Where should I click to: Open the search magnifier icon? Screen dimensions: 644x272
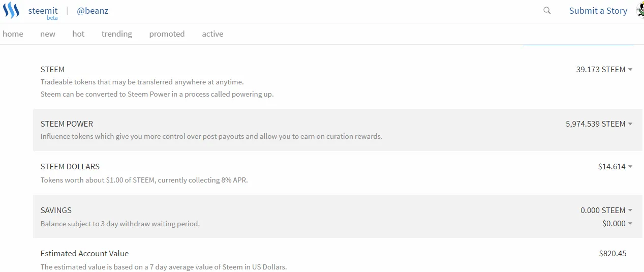(x=547, y=11)
